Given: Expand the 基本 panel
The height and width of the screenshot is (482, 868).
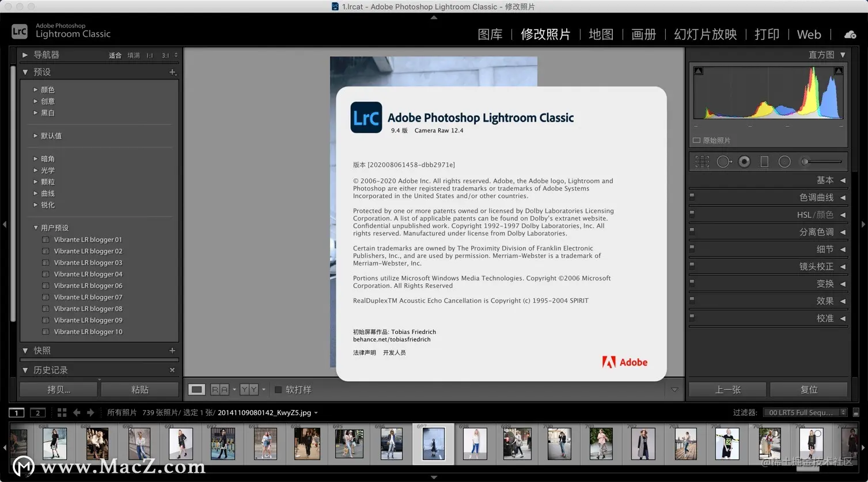Looking at the screenshot, I should coord(843,180).
